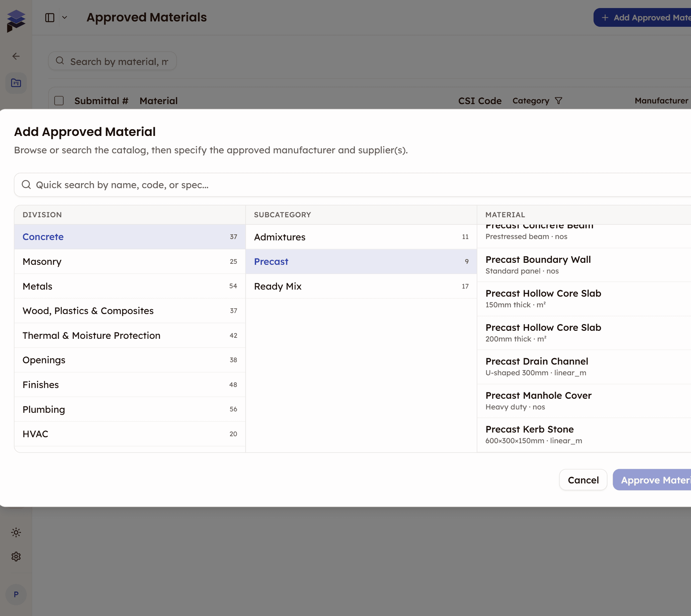This screenshot has height=616, width=691.
Task: Click the Cancel button
Action: point(583,480)
